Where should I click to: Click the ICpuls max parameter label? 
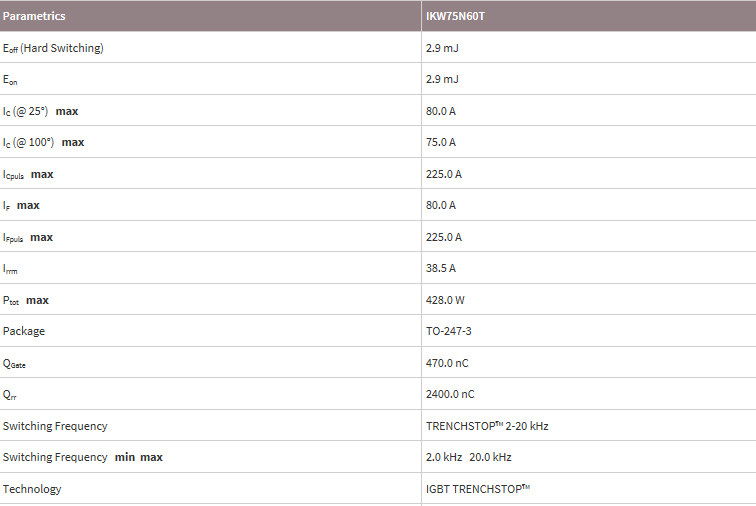pyautogui.click(x=28, y=174)
